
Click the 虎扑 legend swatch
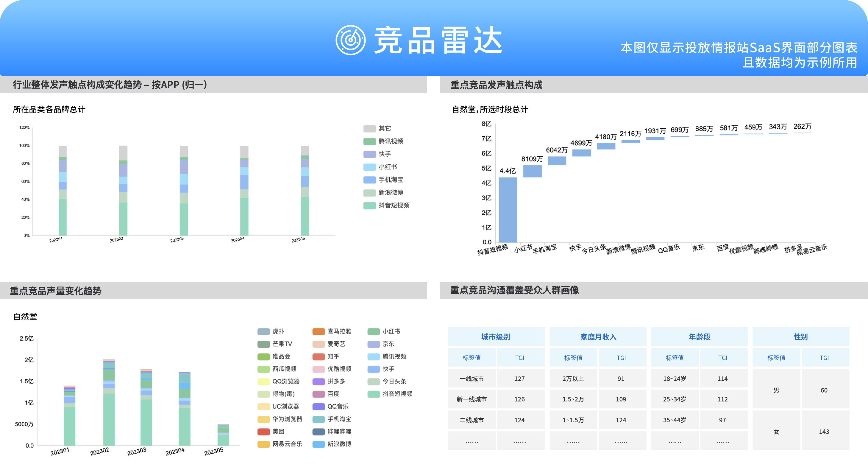pyautogui.click(x=263, y=331)
